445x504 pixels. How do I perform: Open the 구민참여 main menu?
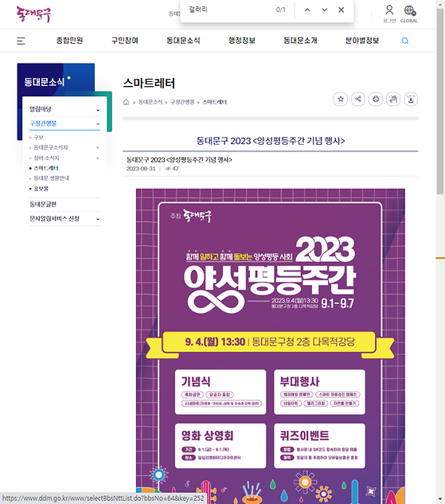tap(125, 41)
